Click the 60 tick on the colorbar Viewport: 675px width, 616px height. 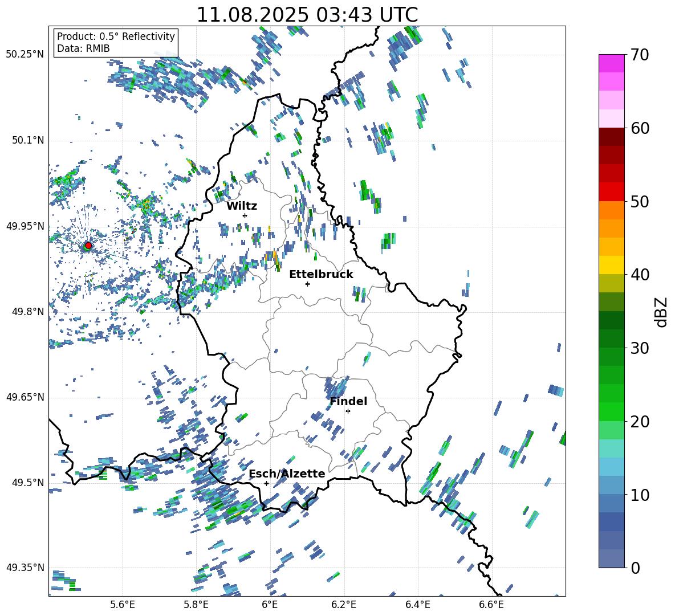point(640,128)
